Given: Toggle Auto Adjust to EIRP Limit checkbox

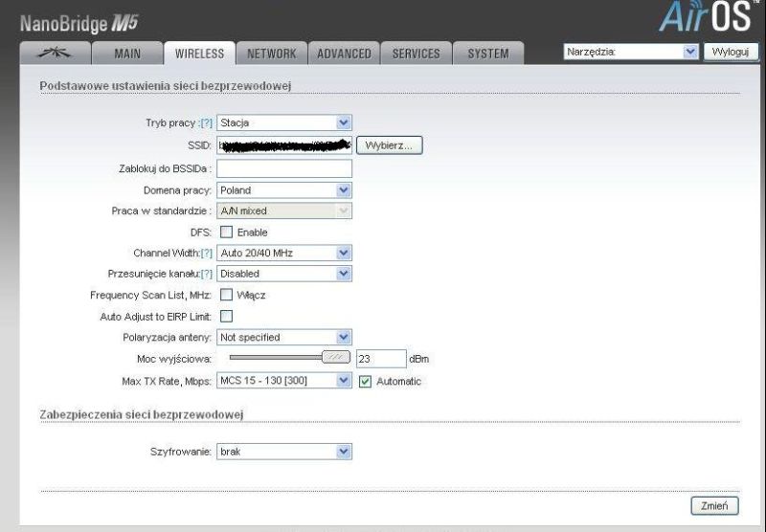Looking at the screenshot, I should (226, 317).
